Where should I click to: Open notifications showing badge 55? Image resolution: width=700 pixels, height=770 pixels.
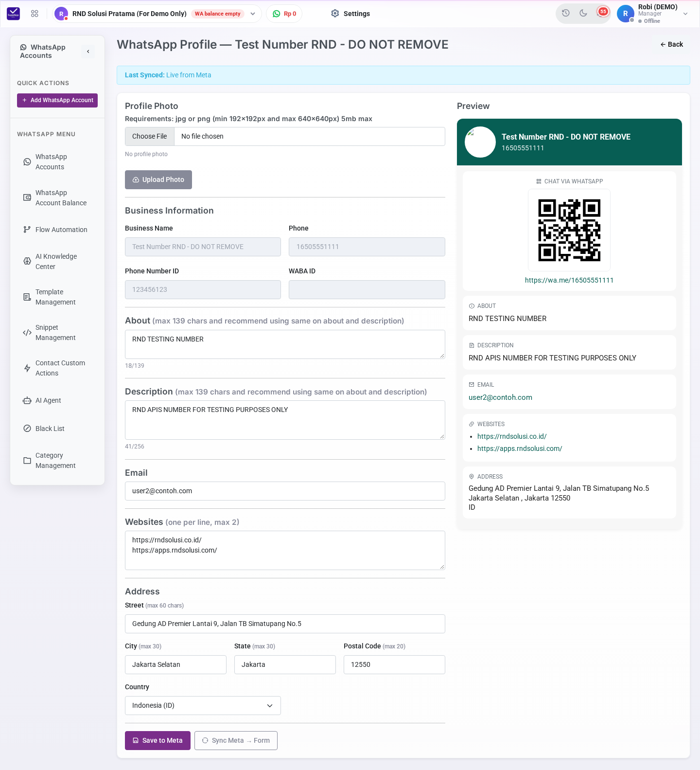point(601,13)
